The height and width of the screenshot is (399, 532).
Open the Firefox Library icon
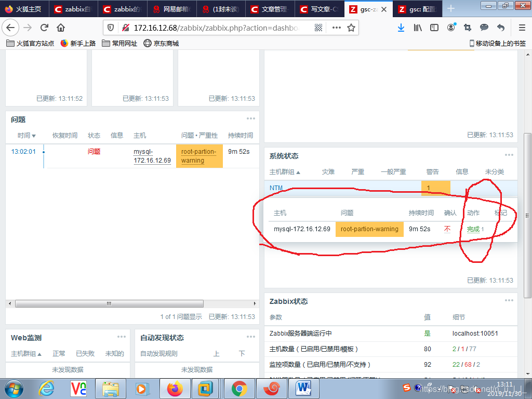tap(417, 29)
